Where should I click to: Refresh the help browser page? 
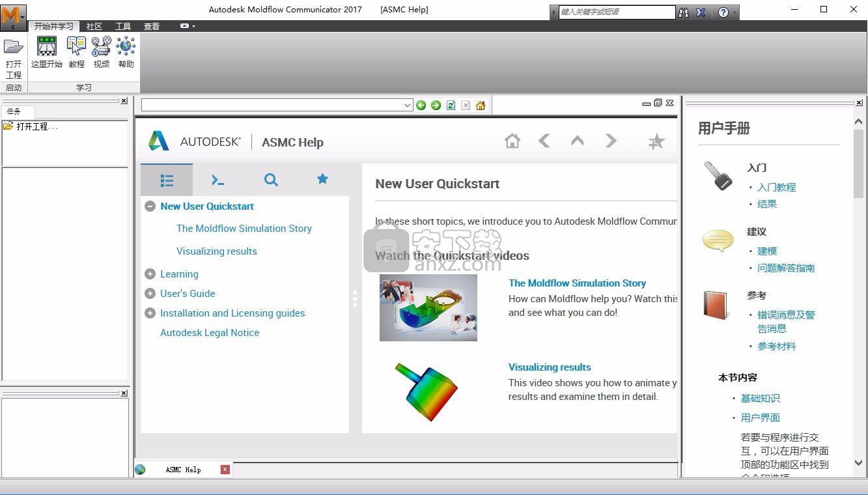[x=451, y=106]
